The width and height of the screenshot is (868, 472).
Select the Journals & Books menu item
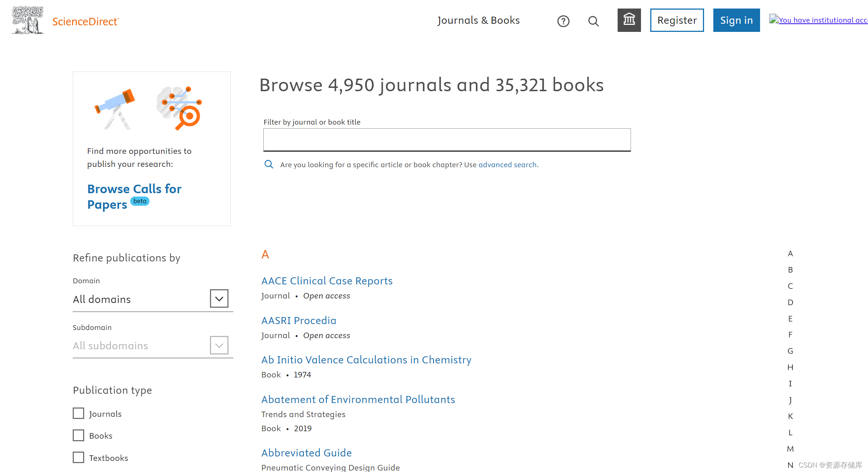pyautogui.click(x=479, y=20)
